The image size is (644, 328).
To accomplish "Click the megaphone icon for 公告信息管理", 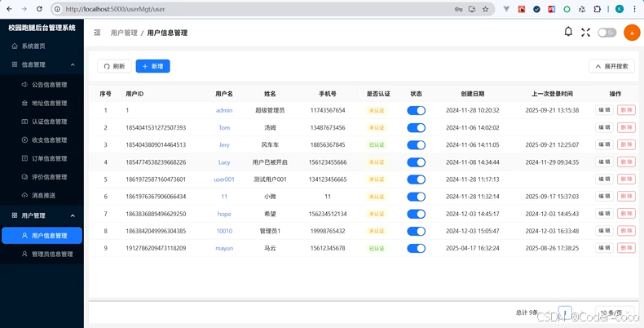I will pyautogui.click(x=24, y=85).
